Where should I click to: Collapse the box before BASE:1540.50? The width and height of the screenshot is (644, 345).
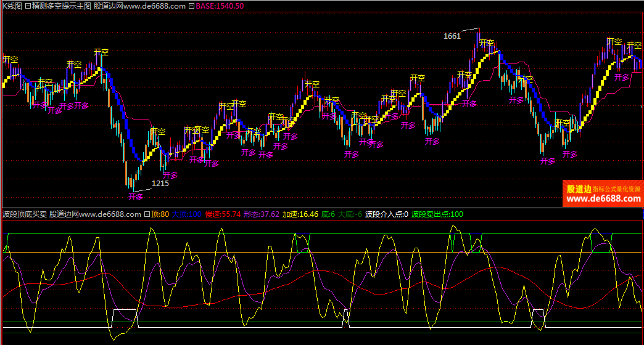(192, 6)
